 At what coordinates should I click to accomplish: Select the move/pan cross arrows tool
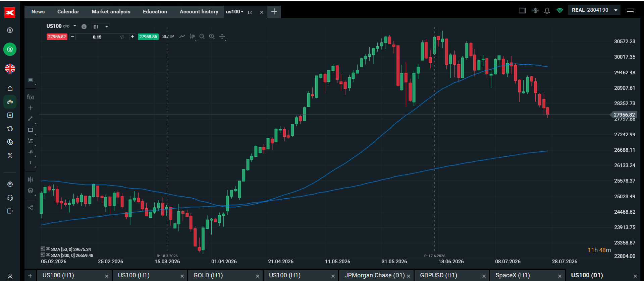click(222, 37)
